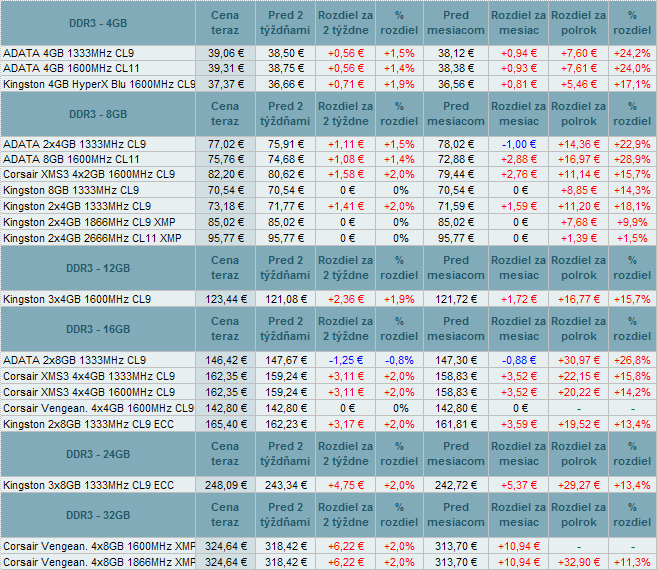Click the blue -0,8% percent cell

pos(399,360)
